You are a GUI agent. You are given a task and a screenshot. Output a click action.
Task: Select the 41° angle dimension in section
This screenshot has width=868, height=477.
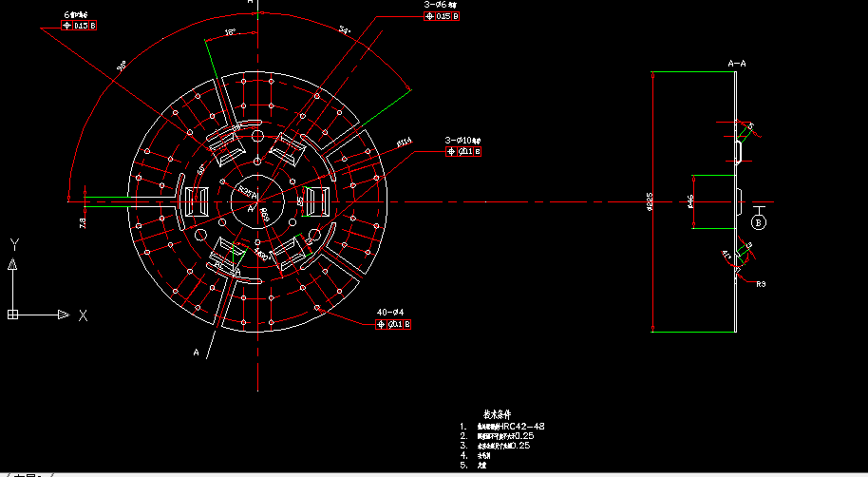coord(726,255)
